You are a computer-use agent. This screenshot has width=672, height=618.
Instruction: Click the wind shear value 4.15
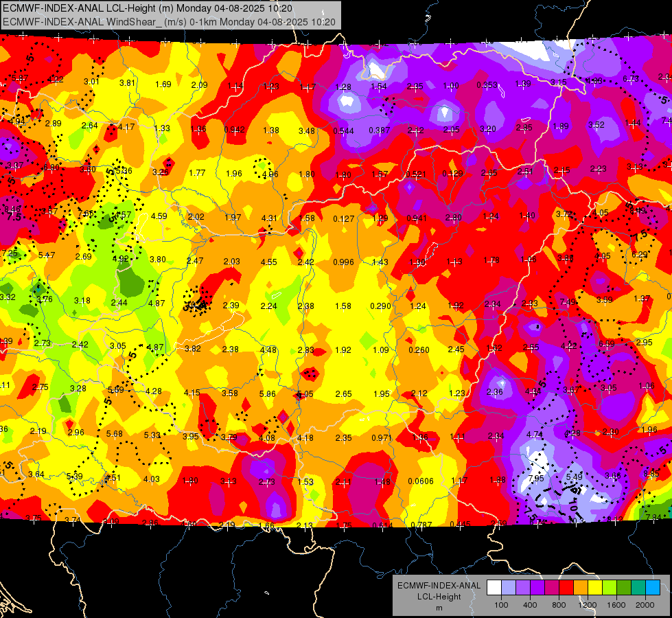tap(192, 392)
